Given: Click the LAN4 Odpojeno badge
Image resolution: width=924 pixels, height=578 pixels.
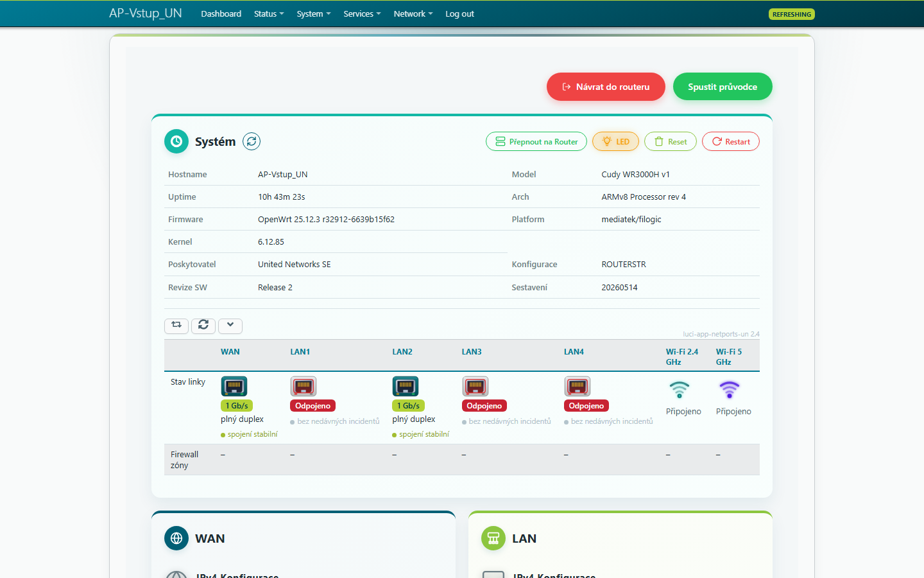Looking at the screenshot, I should coord(586,405).
